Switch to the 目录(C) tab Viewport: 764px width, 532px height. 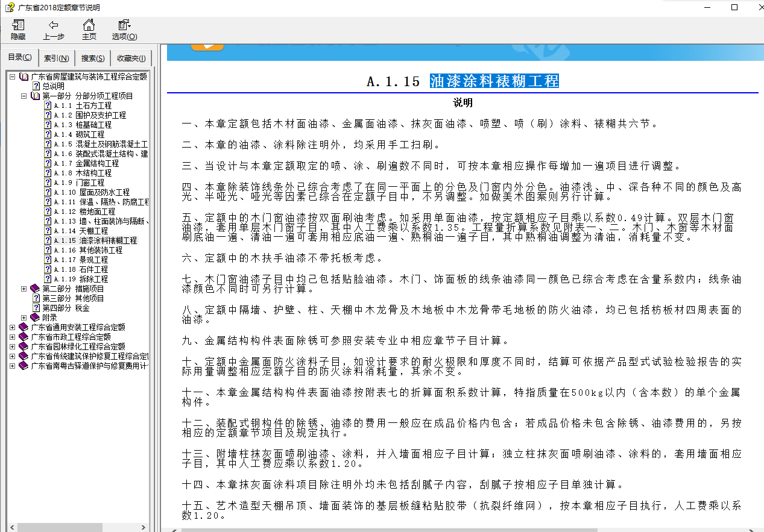20,57
